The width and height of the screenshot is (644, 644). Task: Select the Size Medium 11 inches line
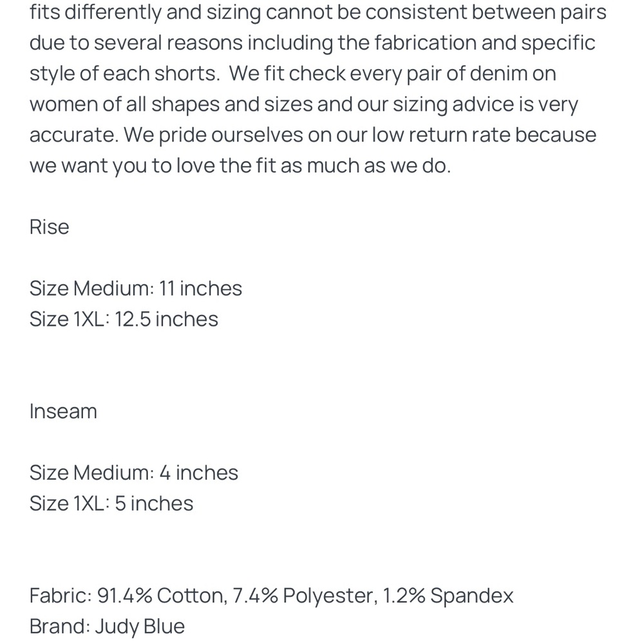(135, 289)
